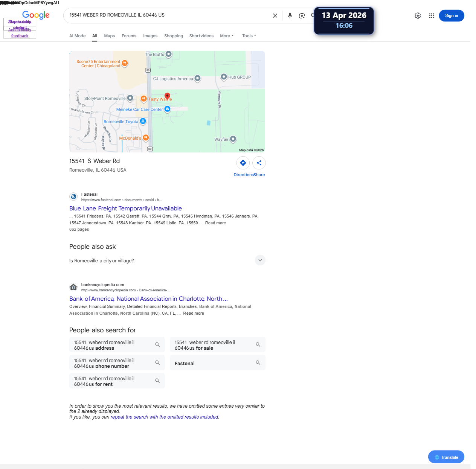Click the McDonald's map marker
476x469 pixels.
click(146, 138)
